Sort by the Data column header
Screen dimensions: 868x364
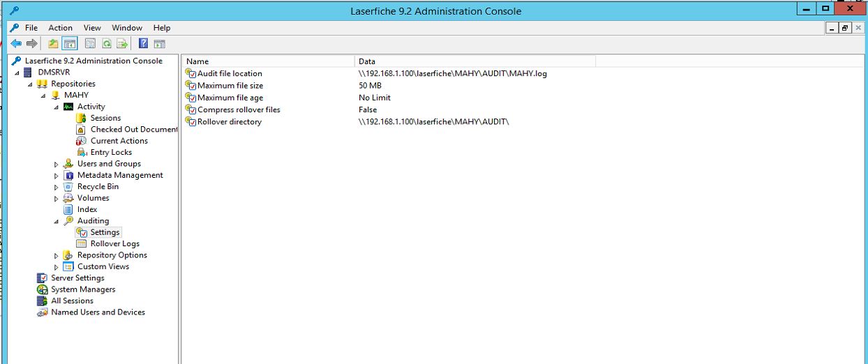(x=475, y=61)
